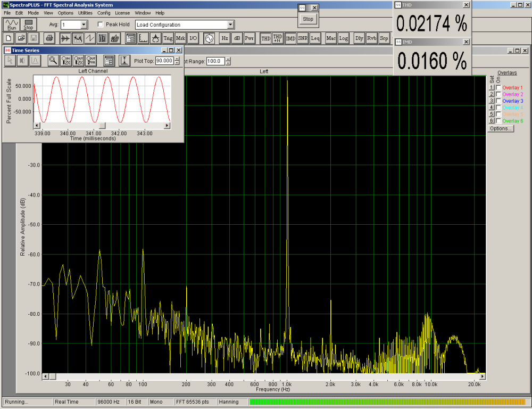Open the IMD measurement tool

click(x=290, y=38)
